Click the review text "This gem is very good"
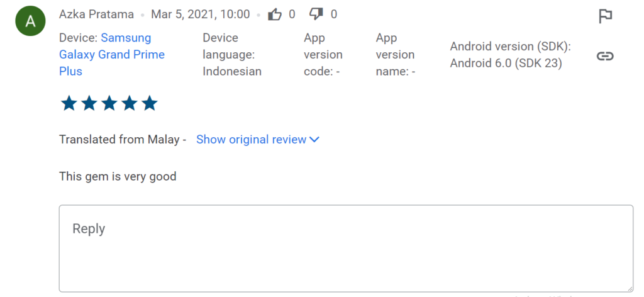Viewport: 644px width, 297px height. 118,176
